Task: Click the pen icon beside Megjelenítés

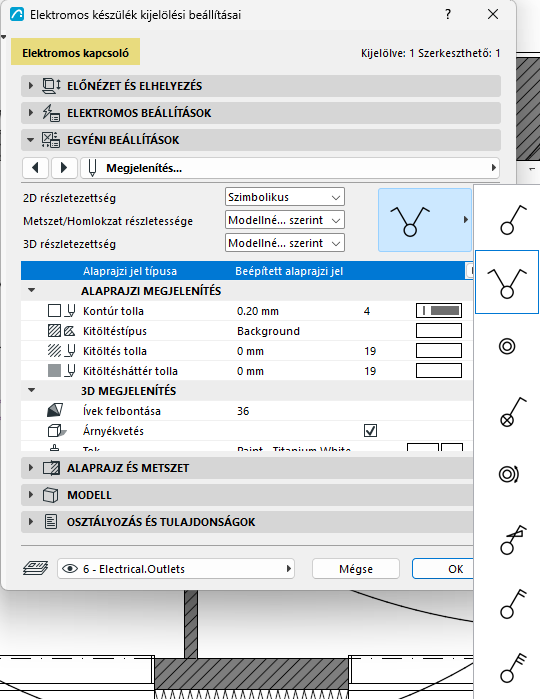Action: coord(92,168)
